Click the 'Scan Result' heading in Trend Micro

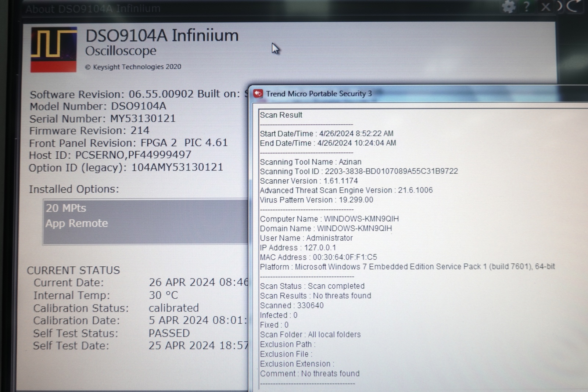click(x=281, y=115)
